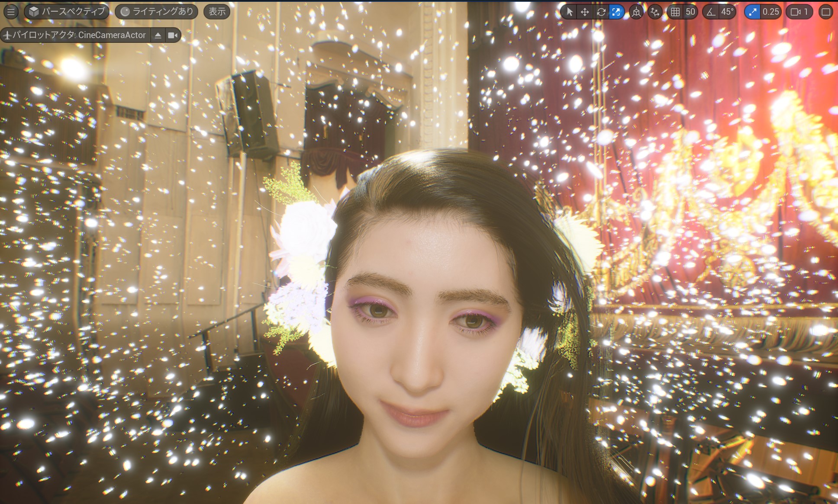Select the translate move tool
838x504 pixels.
(585, 12)
